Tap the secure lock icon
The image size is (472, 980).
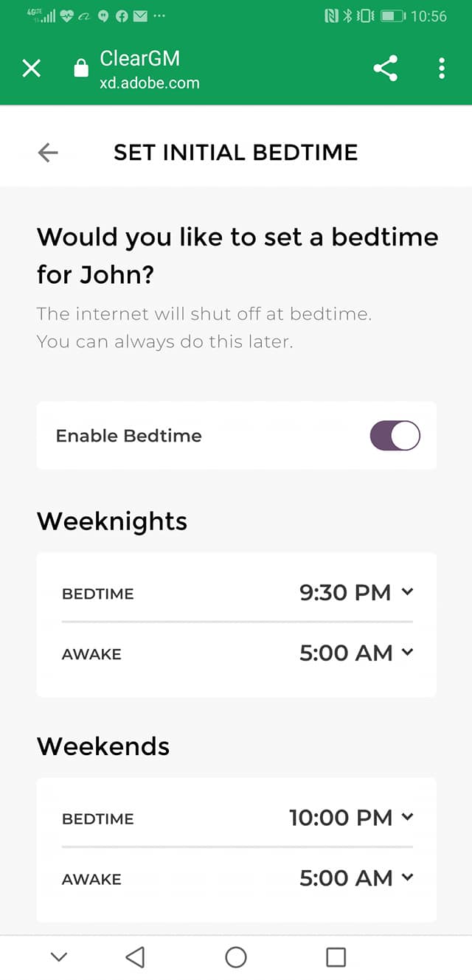pos(80,69)
